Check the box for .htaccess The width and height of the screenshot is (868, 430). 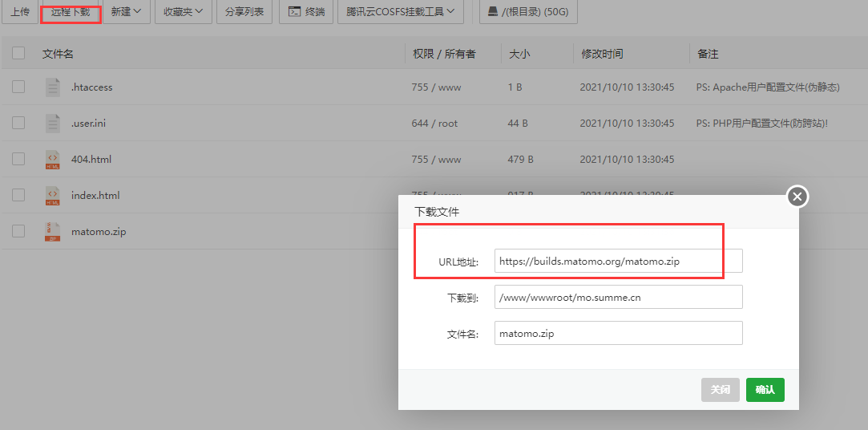[x=18, y=87]
